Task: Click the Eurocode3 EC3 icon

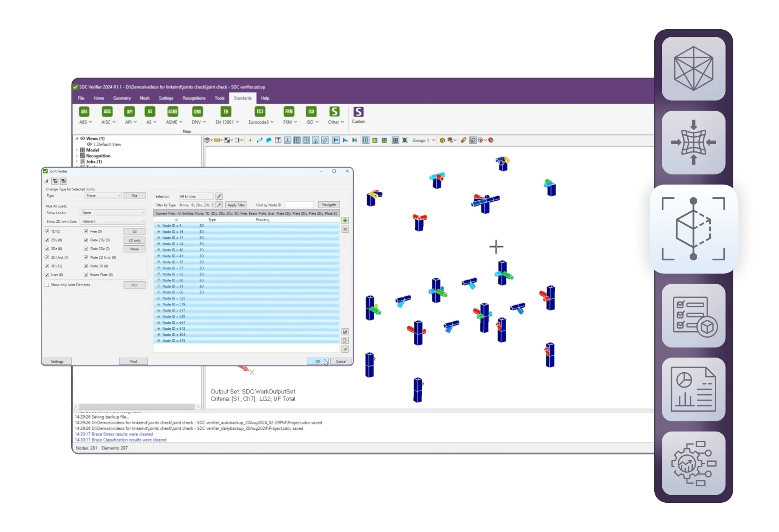Action: 260,111
